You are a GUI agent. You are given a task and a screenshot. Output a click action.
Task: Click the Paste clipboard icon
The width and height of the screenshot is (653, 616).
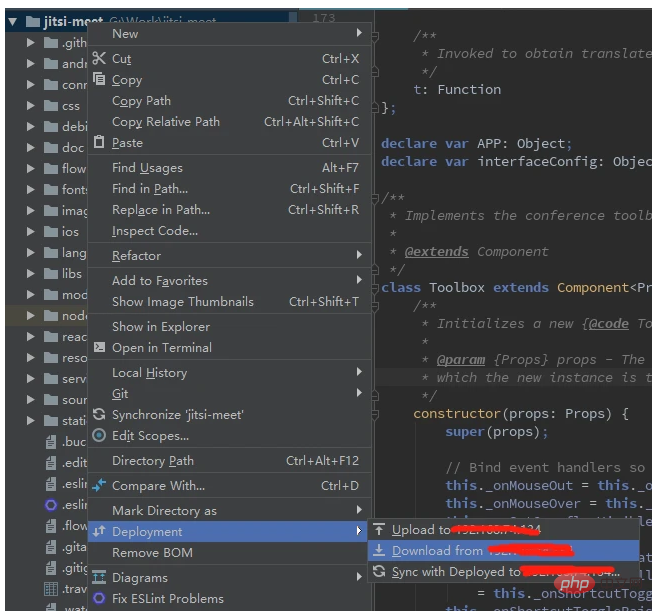(99, 142)
